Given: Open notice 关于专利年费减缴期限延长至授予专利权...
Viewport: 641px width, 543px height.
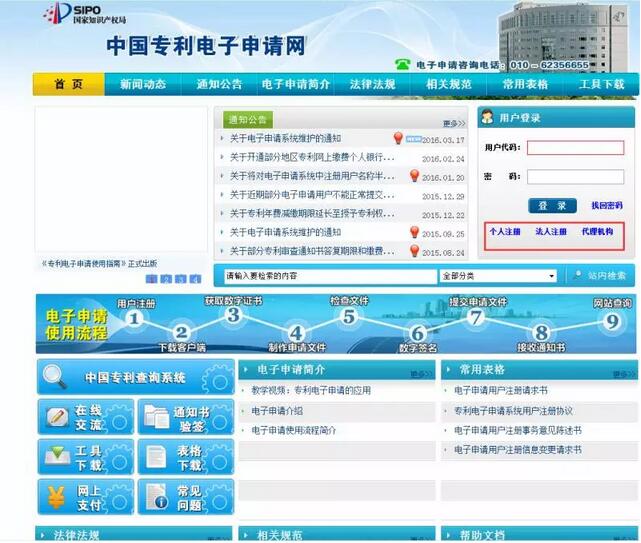Looking at the screenshot, I should (312, 213).
